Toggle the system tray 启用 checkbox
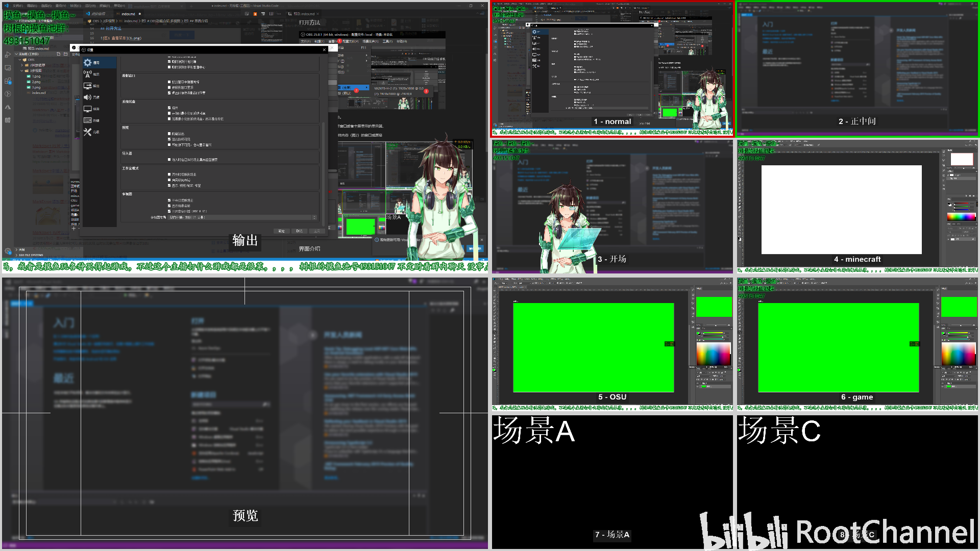 click(x=169, y=108)
